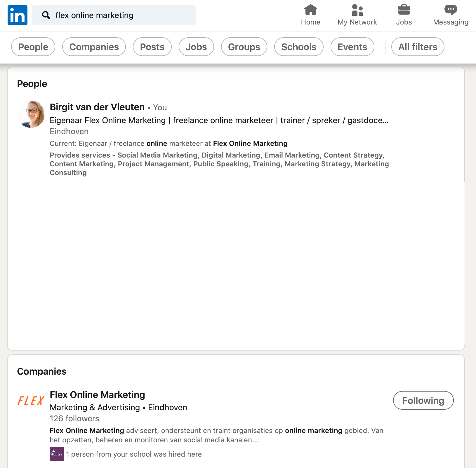Click the LinkedIn logo icon
This screenshot has height=468, width=476.
[18, 15]
